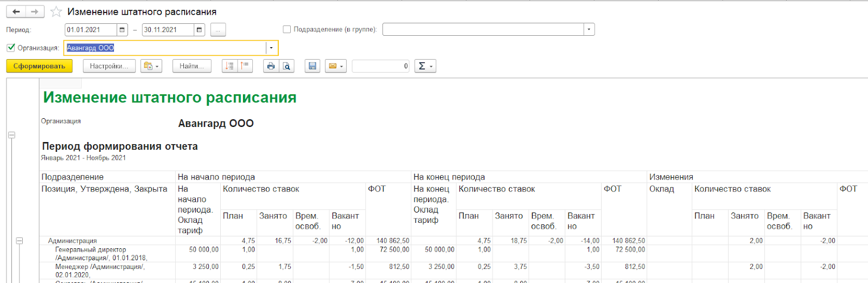868x283 pixels.
Task: Open print preview with magnifier icon
Action: coord(286,66)
